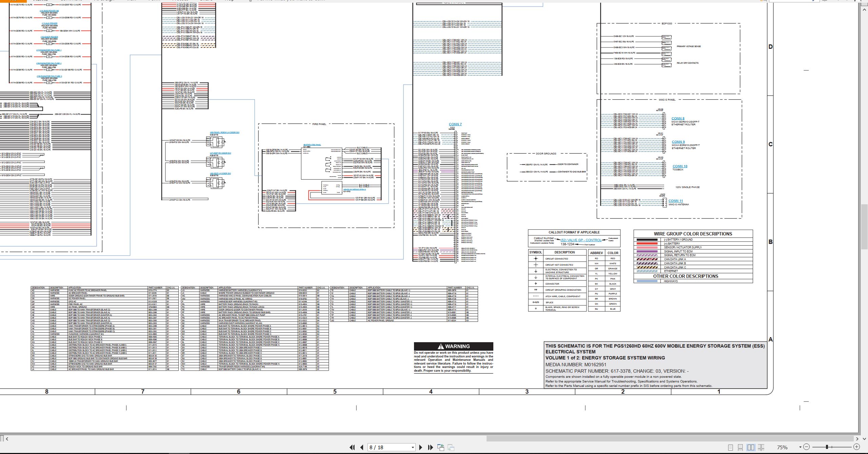Click the WARNING header box

point(453,346)
